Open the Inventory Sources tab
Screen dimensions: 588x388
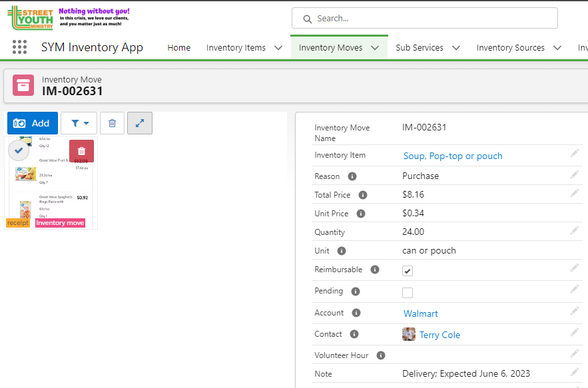coord(510,48)
